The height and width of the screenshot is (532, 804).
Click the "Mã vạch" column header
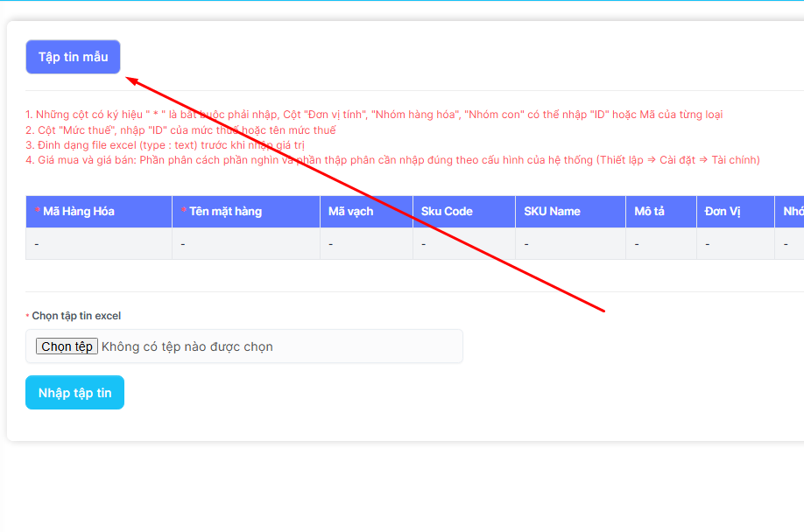click(351, 211)
